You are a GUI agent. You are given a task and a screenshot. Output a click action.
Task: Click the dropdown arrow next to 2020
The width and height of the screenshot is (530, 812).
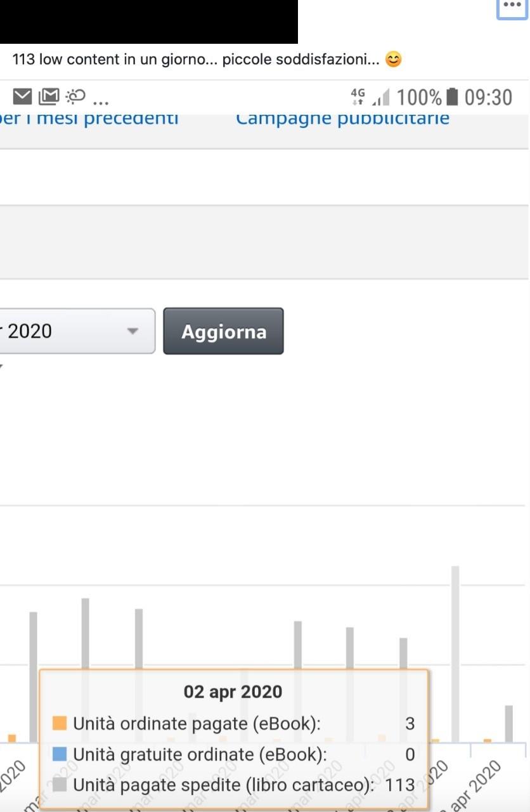[x=132, y=331]
